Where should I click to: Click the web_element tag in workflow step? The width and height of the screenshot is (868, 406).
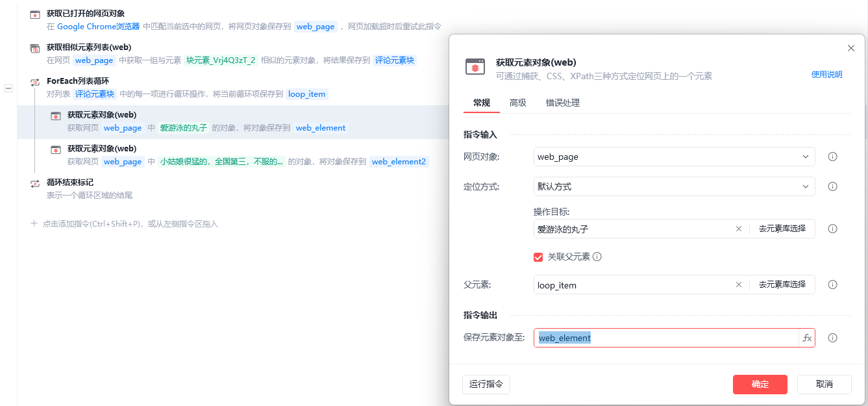point(321,128)
